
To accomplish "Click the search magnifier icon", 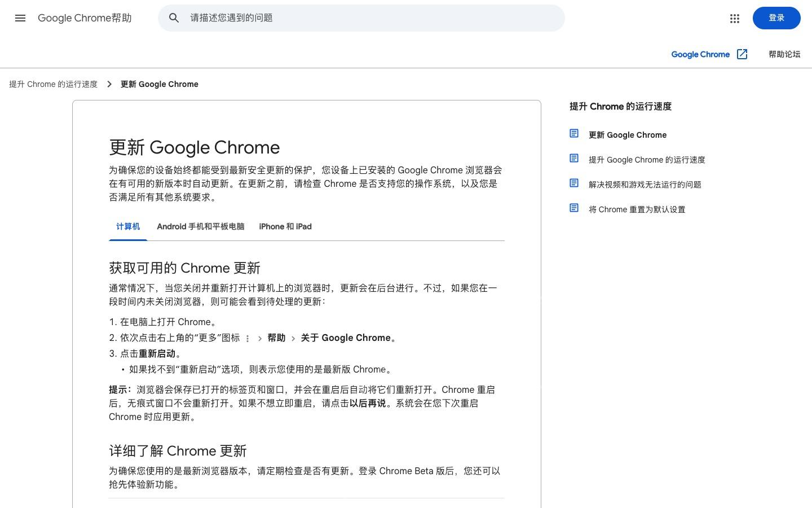I will (174, 18).
